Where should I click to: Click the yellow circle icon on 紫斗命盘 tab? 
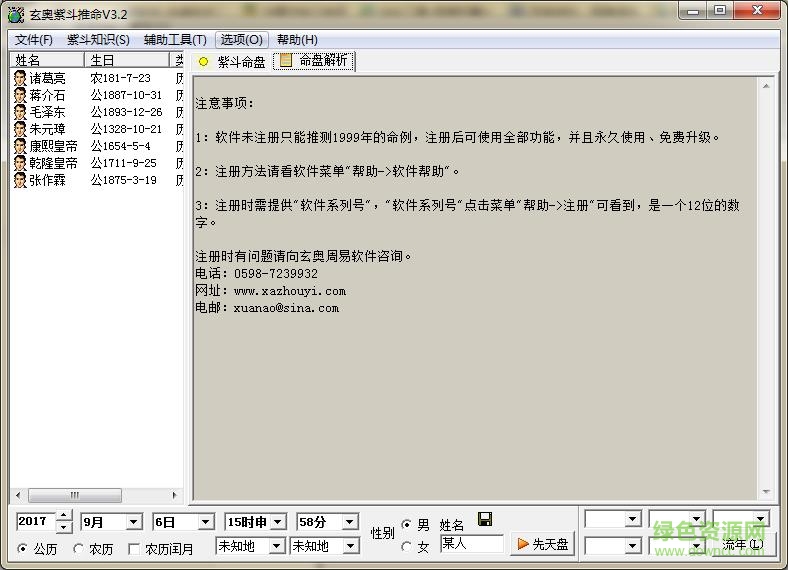[204, 62]
